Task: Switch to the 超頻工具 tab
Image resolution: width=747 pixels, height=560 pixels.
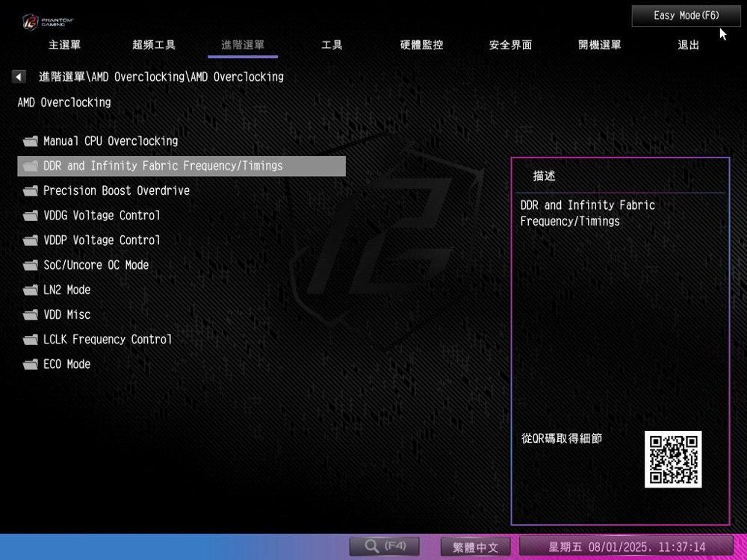Action: 154,45
